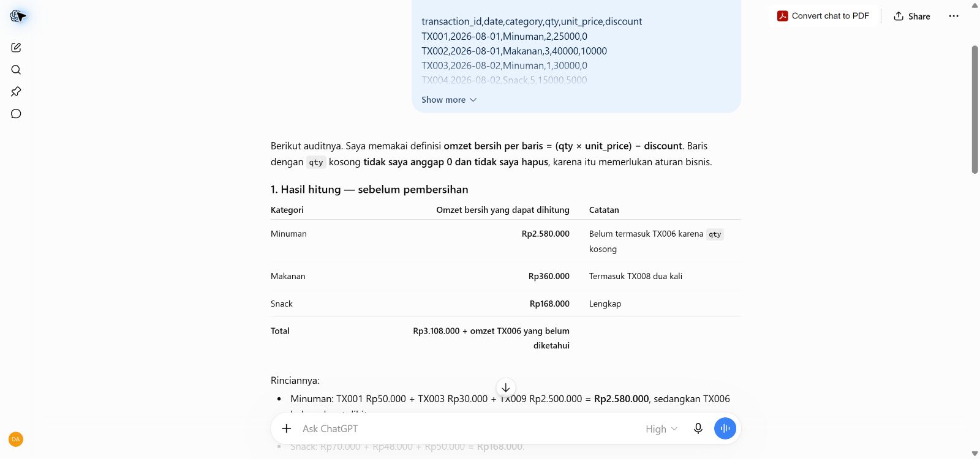Open the three-dot more options menu
The height and width of the screenshot is (459, 980).
[954, 16]
